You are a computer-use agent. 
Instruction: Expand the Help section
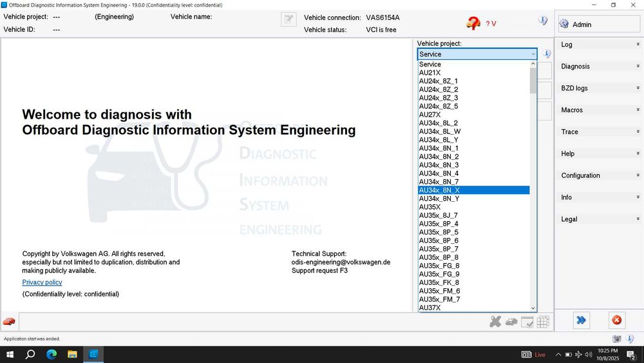[x=599, y=153]
